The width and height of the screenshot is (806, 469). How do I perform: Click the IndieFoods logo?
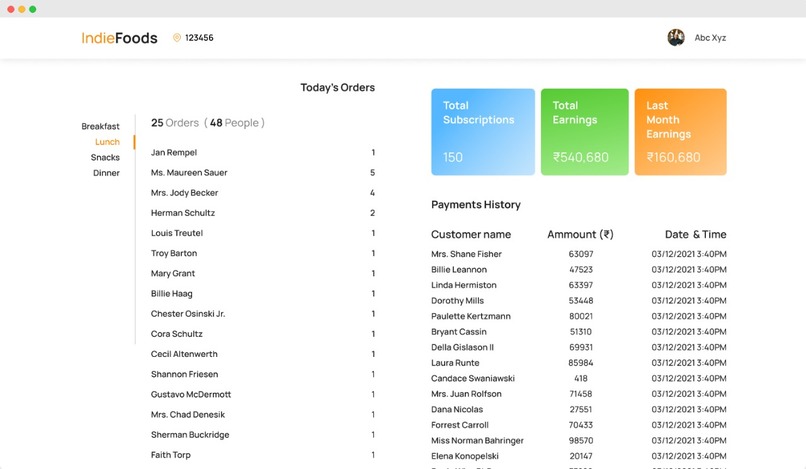[x=119, y=38]
